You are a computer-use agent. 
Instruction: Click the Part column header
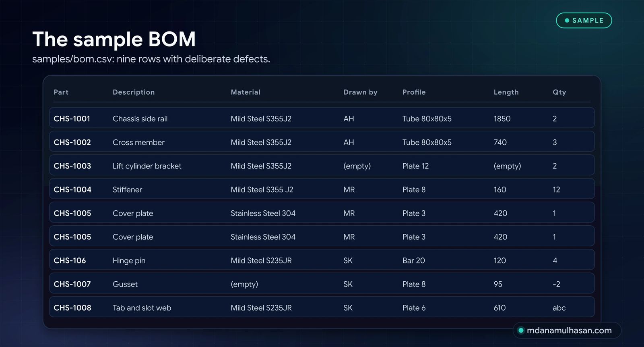point(61,92)
